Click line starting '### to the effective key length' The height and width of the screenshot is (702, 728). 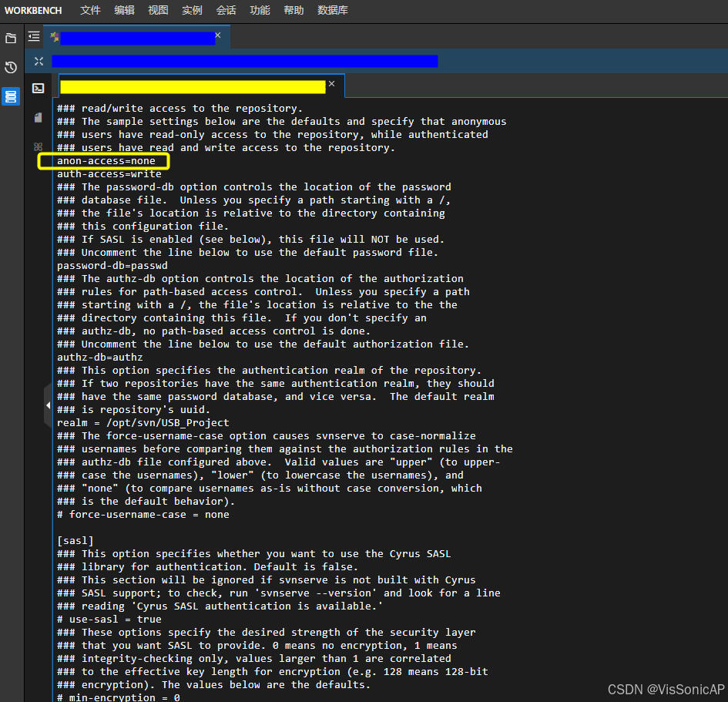[273, 671]
